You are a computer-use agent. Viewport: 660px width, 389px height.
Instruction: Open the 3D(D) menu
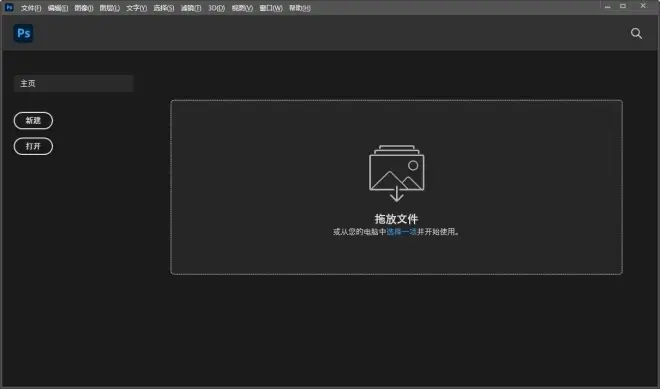coord(216,8)
